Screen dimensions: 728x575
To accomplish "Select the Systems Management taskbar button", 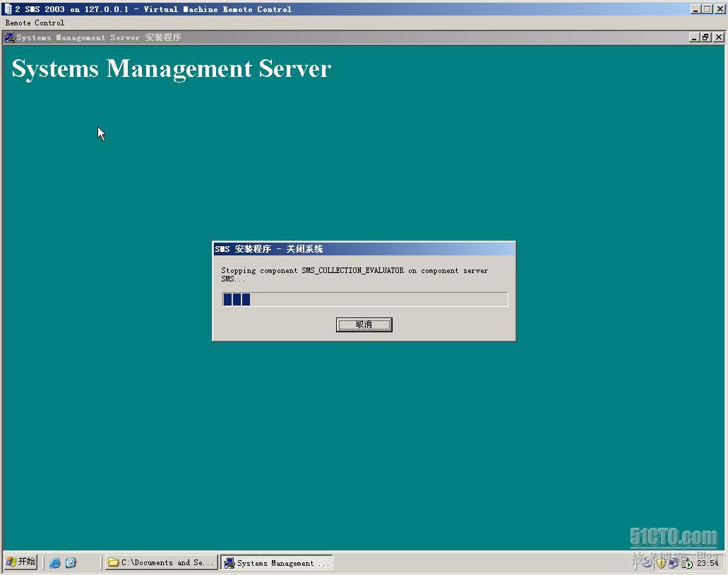I will 277,563.
